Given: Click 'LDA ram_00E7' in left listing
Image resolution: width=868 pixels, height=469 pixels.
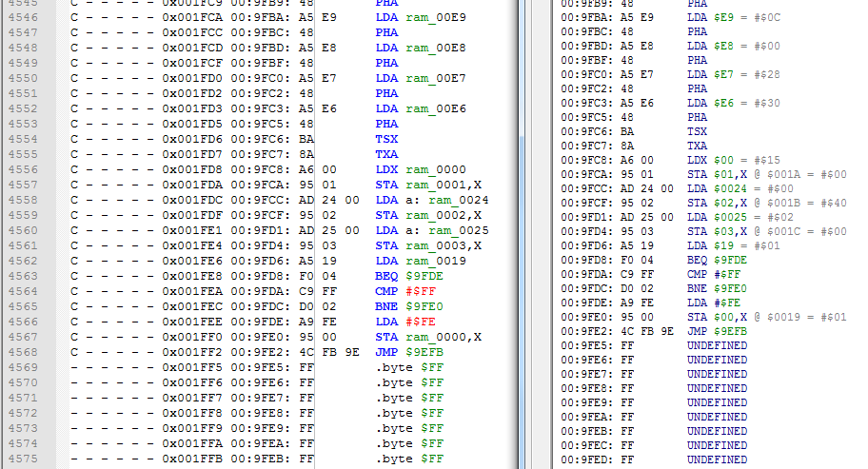Looking at the screenshot, I should [x=421, y=79].
